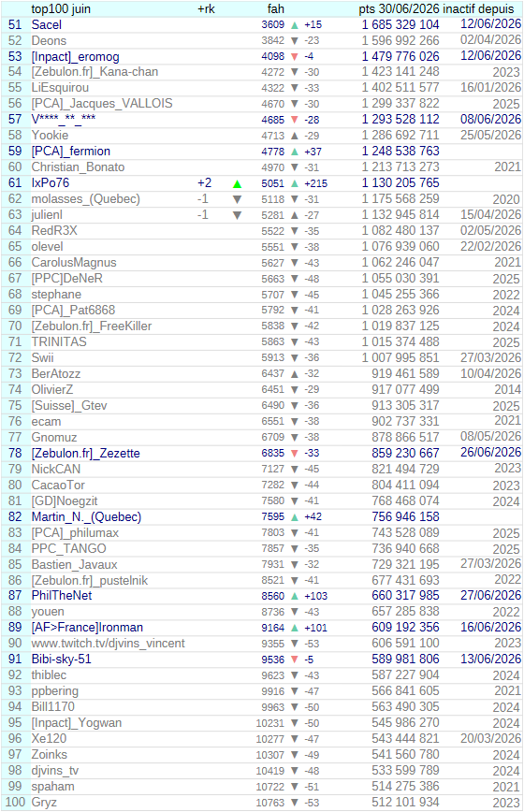Select the name PPC_TANGO

tap(69, 548)
